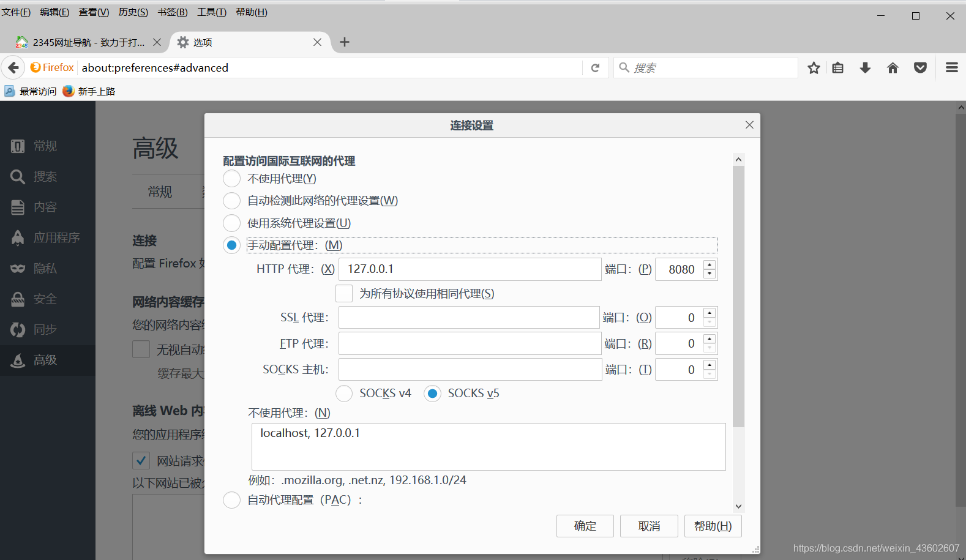Confirm with 确定 button
Image resolution: width=966 pixels, height=560 pixels.
(x=585, y=526)
